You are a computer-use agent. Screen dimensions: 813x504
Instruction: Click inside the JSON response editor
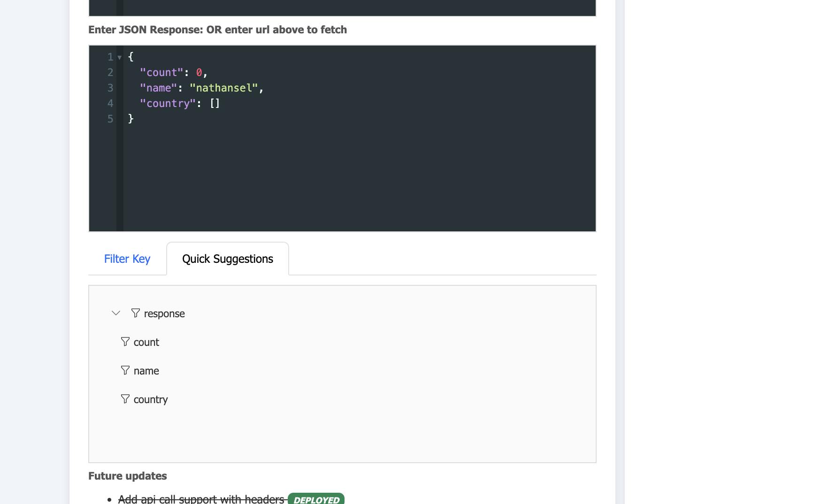pyautogui.click(x=342, y=138)
